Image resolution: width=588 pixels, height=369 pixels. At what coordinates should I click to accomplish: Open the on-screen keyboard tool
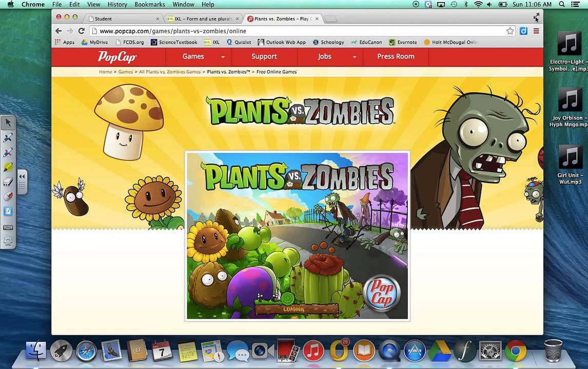tap(8, 228)
